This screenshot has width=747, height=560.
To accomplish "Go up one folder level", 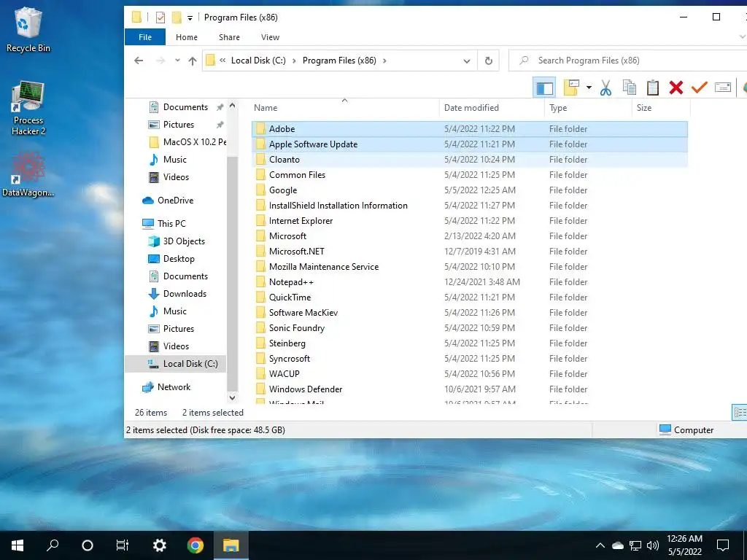I will point(193,61).
